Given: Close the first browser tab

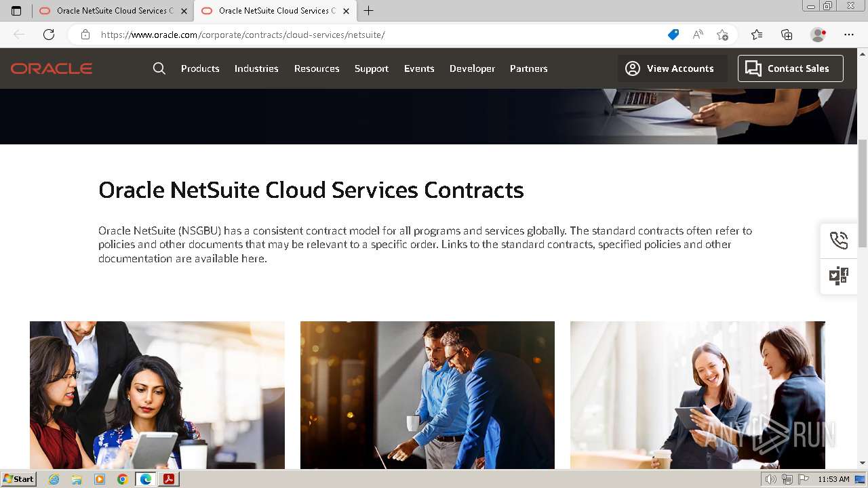Looking at the screenshot, I should click(x=184, y=11).
